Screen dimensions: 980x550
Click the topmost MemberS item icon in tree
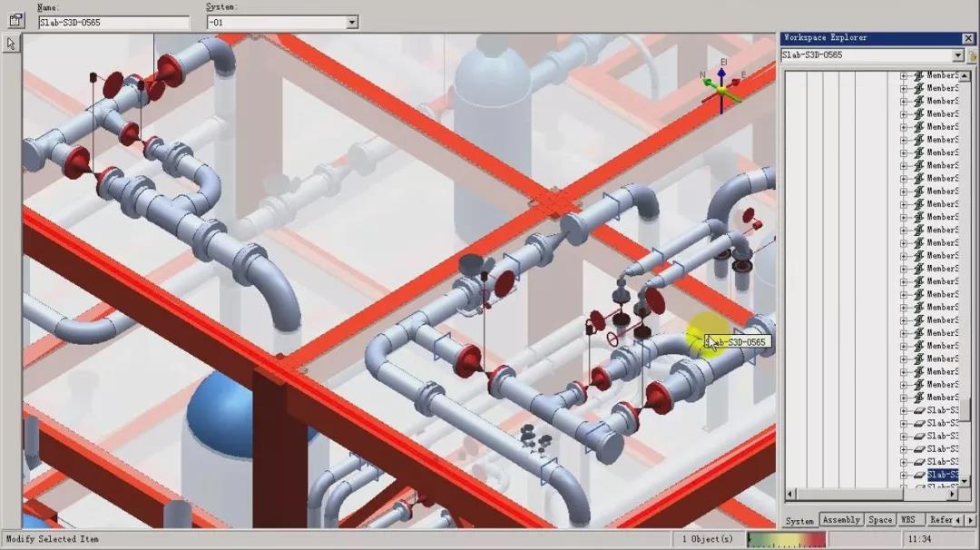click(918, 75)
